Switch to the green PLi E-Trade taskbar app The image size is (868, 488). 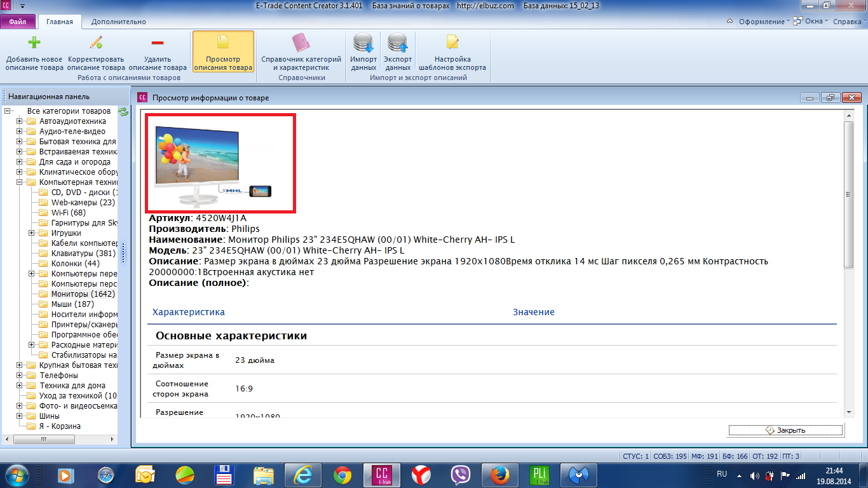[539, 475]
